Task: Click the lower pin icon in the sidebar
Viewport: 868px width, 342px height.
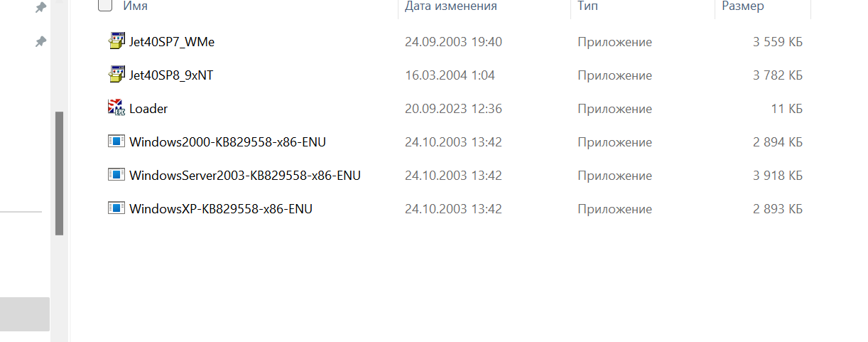Action: [x=41, y=42]
